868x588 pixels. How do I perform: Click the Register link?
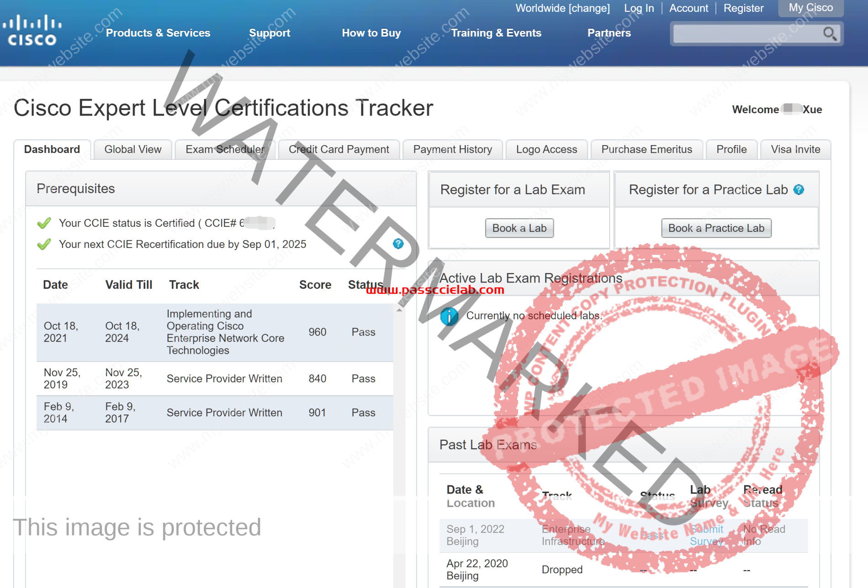744,8
